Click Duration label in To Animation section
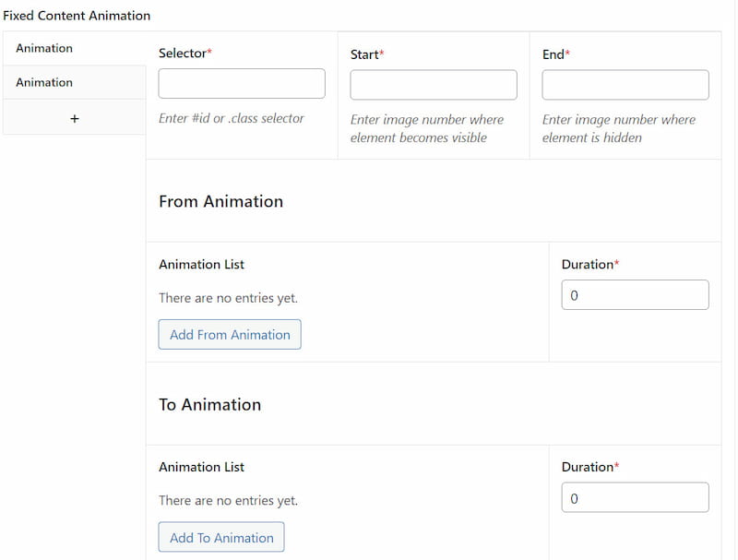The image size is (738, 560). pos(590,467)
